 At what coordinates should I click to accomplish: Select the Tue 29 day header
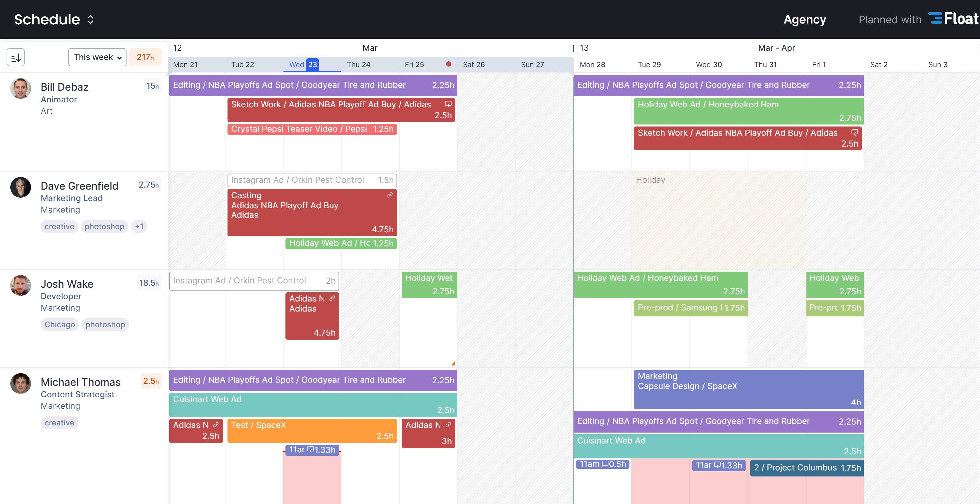(649, 64)
